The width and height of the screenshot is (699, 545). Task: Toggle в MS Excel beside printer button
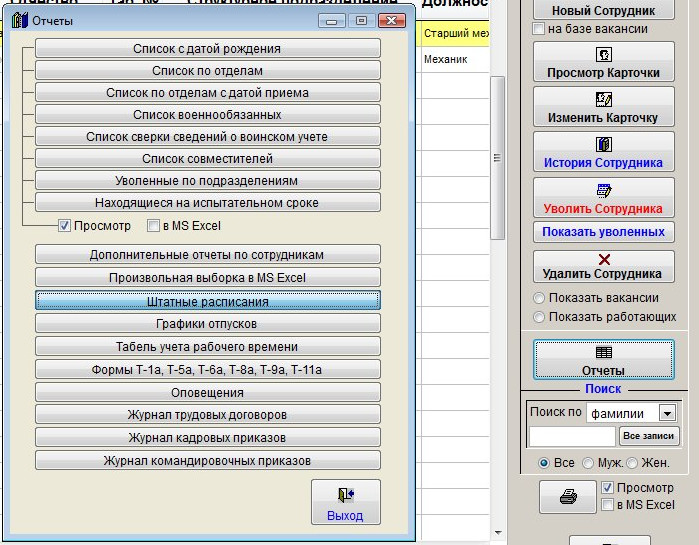(607, 504)
